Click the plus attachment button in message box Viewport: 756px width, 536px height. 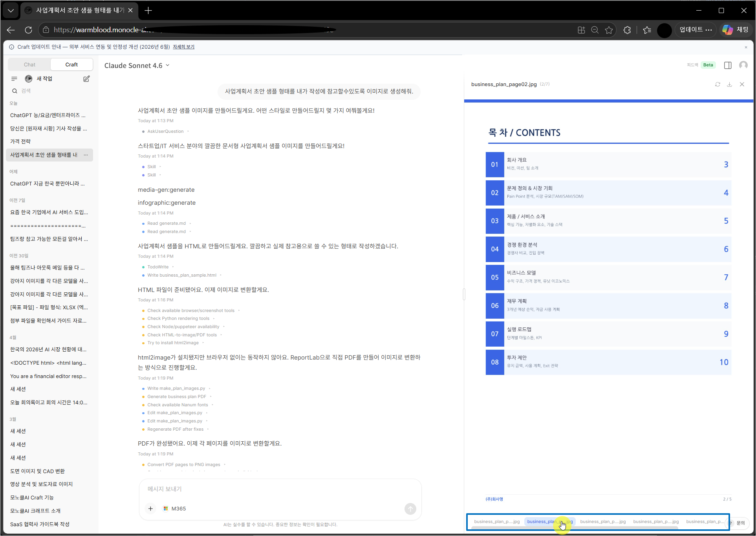coord(150,508)
